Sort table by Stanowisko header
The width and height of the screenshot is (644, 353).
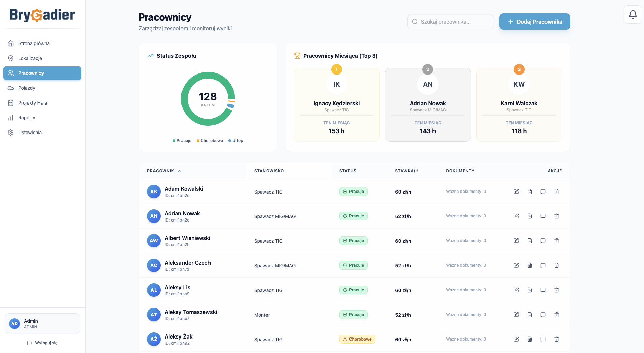pos(269,171)
